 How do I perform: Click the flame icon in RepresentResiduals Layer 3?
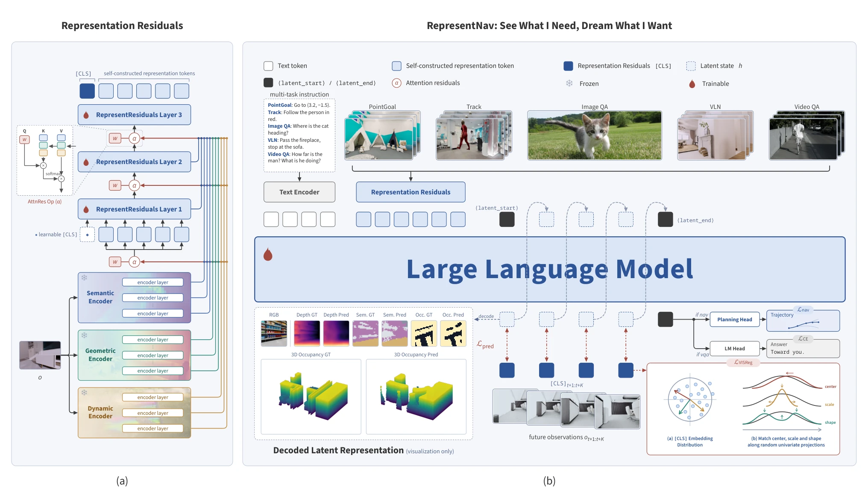click(86, 115)
